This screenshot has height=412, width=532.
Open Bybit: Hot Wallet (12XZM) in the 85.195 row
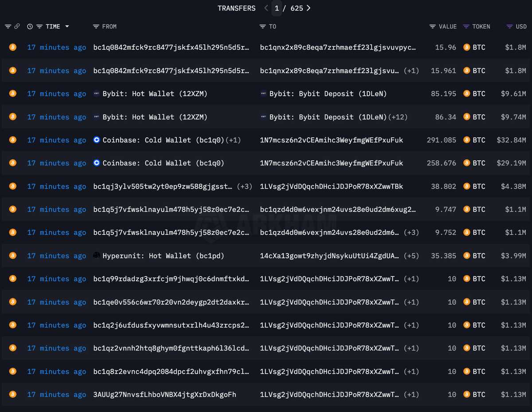pyautogui.click(x=155, y=93)
